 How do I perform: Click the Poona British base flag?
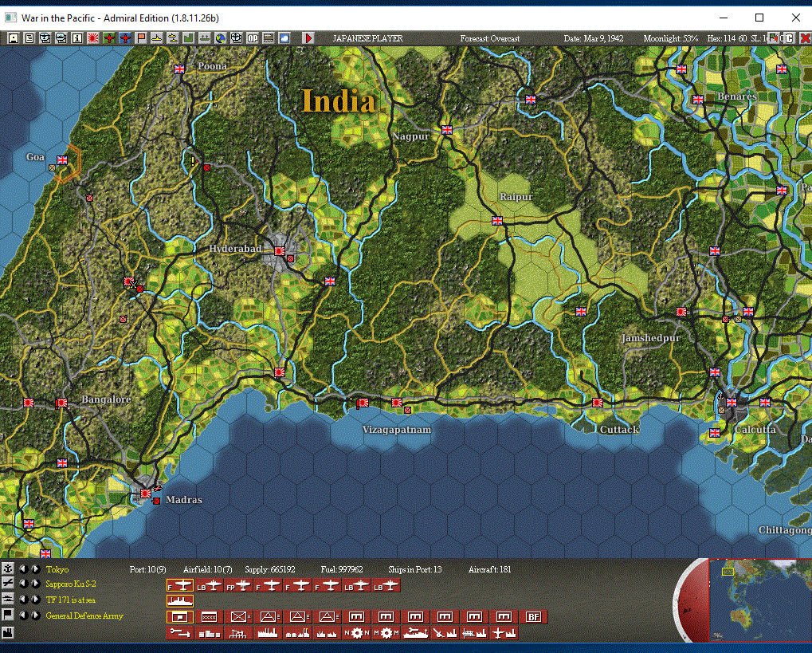179,69
